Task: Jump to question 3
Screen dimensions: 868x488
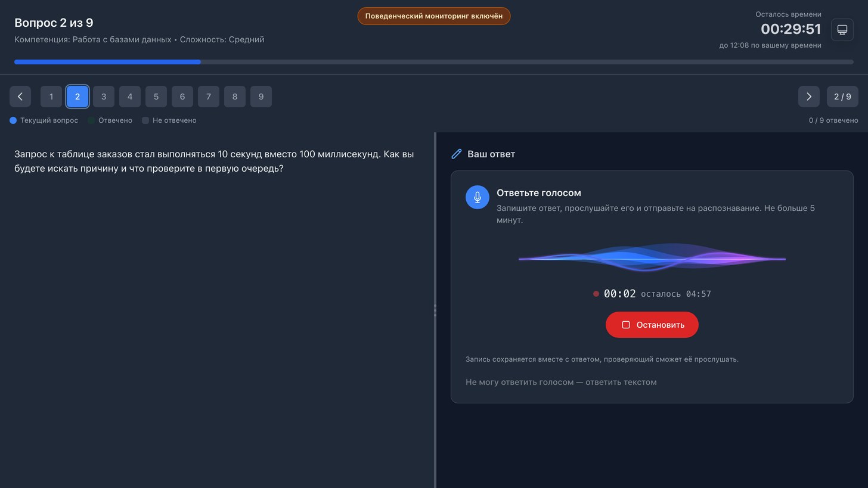Action: [x=104, y=97]
